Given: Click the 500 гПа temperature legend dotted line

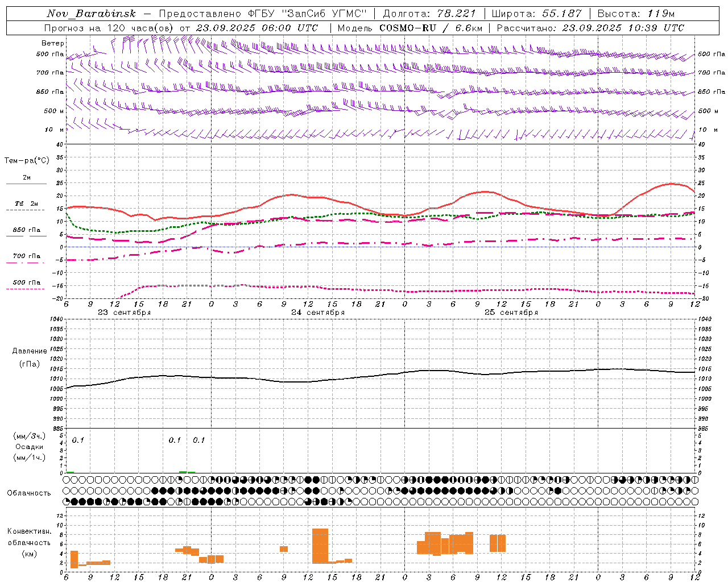Looking at the screenshot, I should (x=26, y=289).
